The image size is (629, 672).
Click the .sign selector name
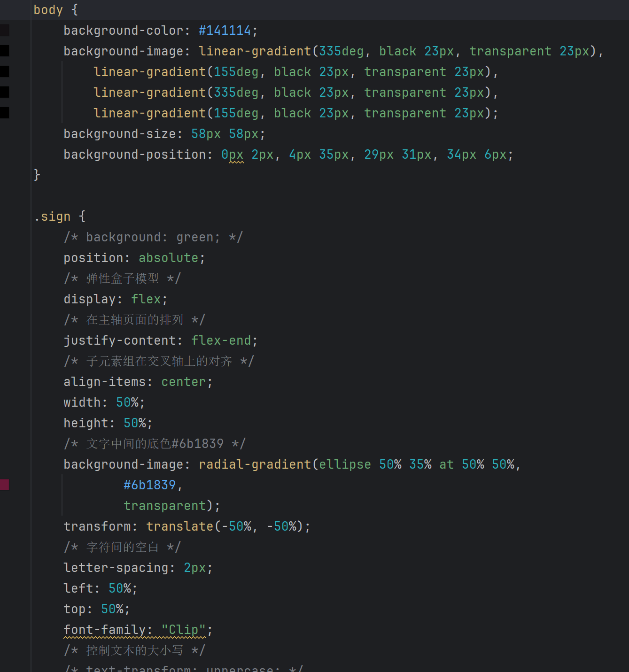tap(52, 216)
